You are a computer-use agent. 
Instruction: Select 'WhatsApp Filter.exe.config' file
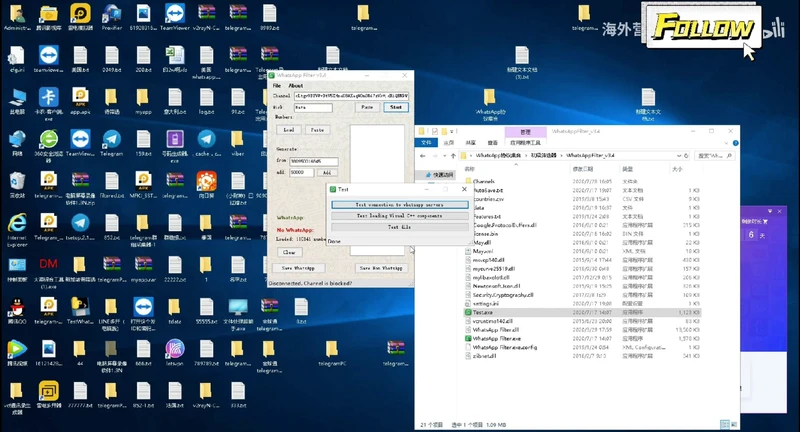pyautogui.click(x=504, y=347)
